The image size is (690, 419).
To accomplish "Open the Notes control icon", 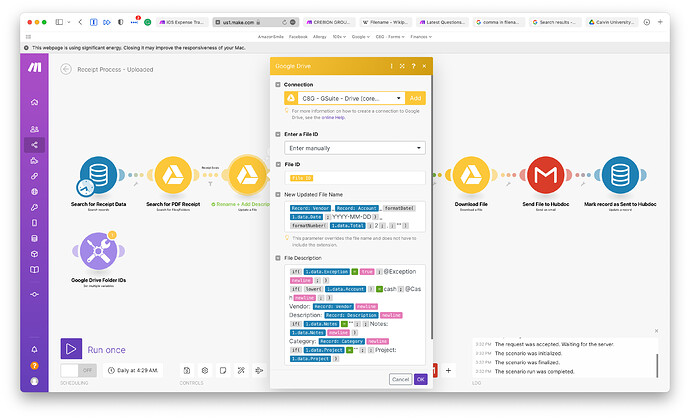I will tap(223, 371).
